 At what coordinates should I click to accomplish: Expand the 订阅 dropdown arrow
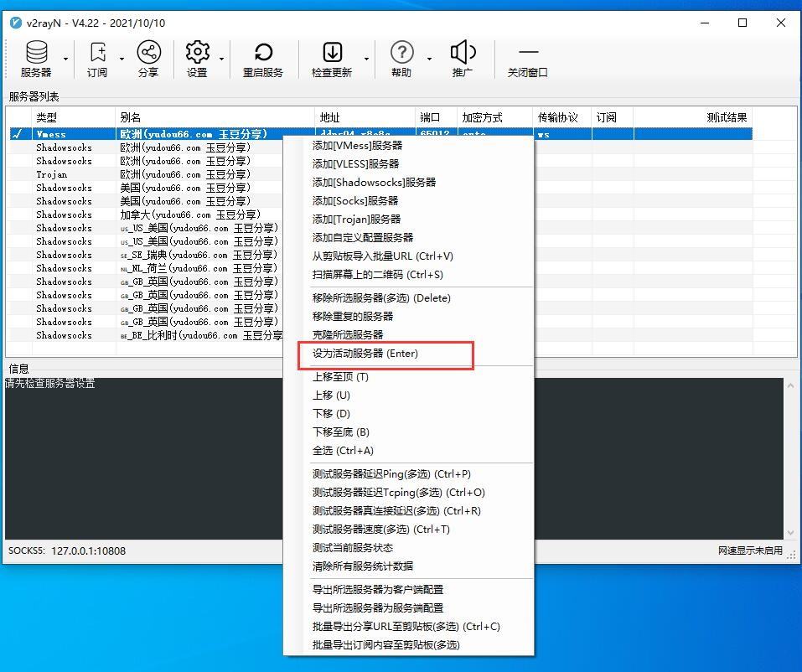[x=122, y=59]
